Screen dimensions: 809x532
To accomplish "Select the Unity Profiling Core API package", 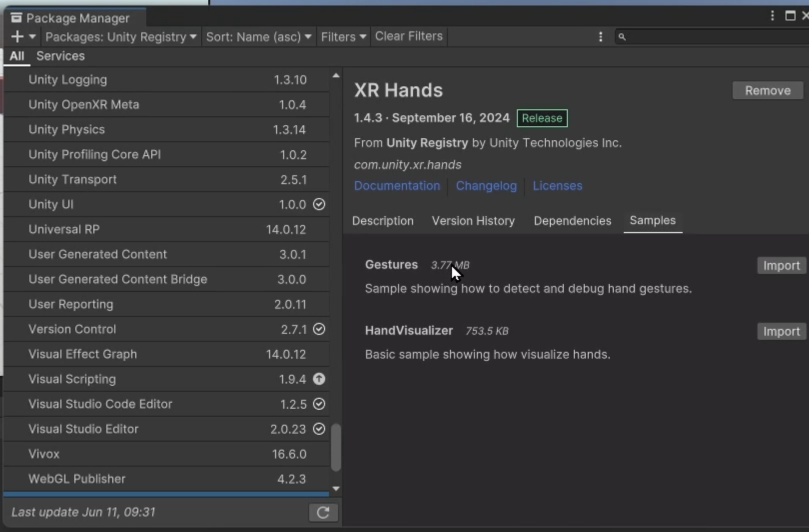I will click(x=166, y=155).
